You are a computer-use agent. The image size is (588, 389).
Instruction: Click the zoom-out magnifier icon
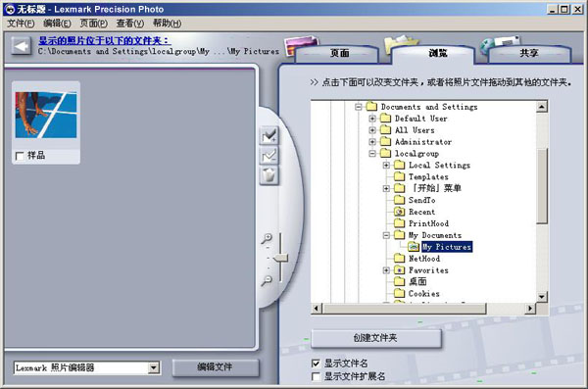[x=267, y=280]
